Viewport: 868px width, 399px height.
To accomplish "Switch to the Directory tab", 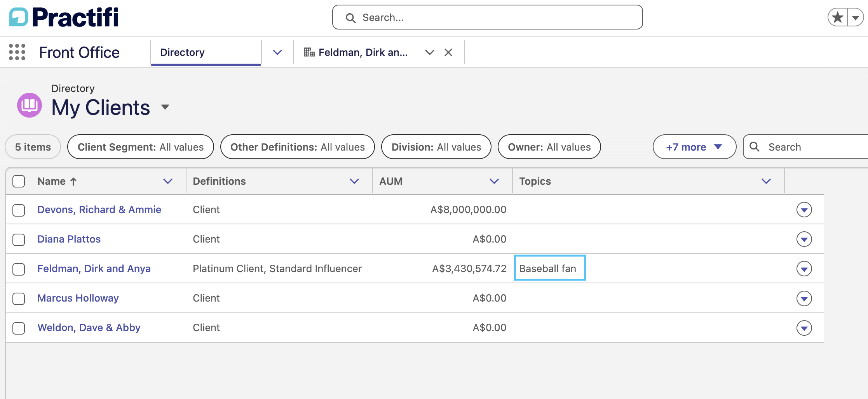I will point(206,52).
